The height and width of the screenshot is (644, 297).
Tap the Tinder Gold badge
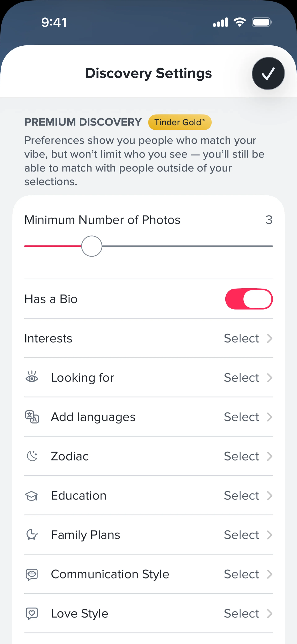[180, 122]
